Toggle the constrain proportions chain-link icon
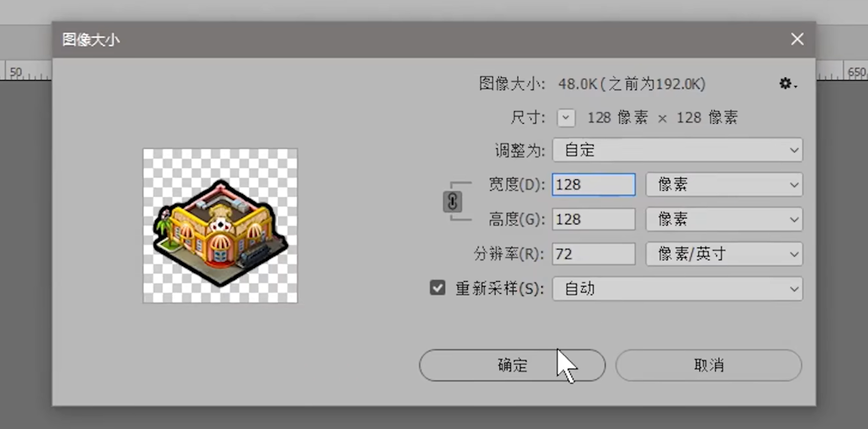The height and width of the screenshot is (429, 868). point(452,201)
